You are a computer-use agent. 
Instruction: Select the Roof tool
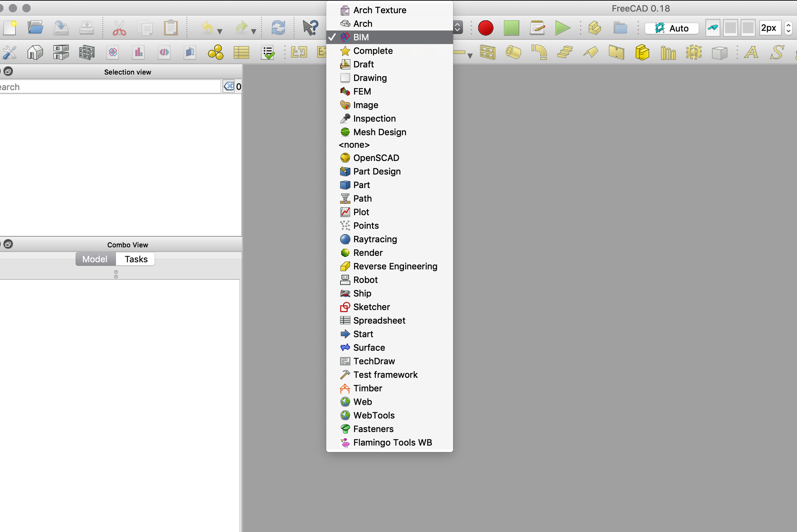[x=590, y=53]
